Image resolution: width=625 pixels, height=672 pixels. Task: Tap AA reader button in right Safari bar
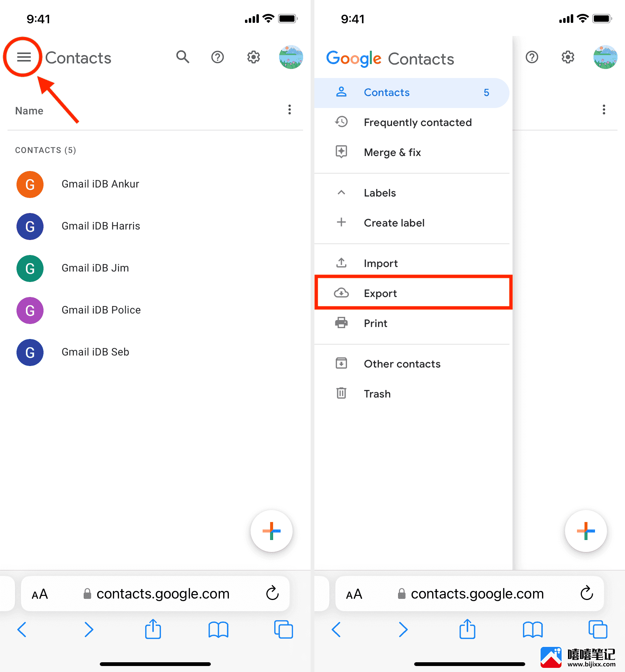pyautogui.click(x=354, y=594)
